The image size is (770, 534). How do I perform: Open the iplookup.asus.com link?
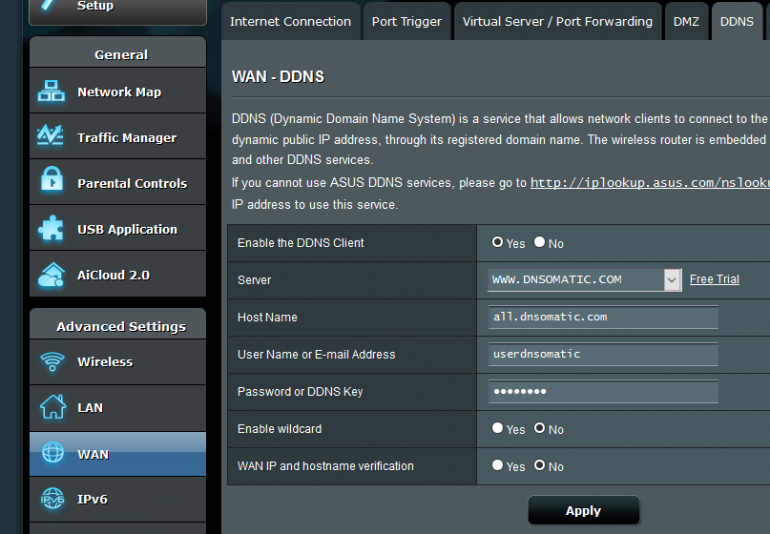point(650,183)
